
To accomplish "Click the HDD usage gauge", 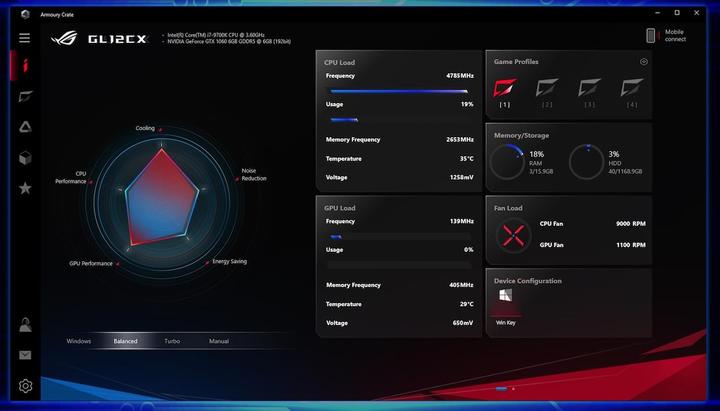I will pyautogui.click(x=586, y=162).
